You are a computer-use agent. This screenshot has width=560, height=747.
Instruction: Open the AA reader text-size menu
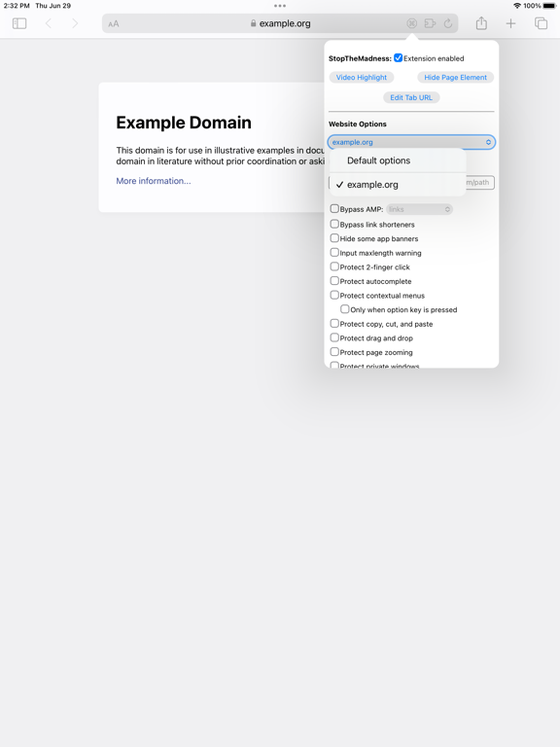point(114,23)
